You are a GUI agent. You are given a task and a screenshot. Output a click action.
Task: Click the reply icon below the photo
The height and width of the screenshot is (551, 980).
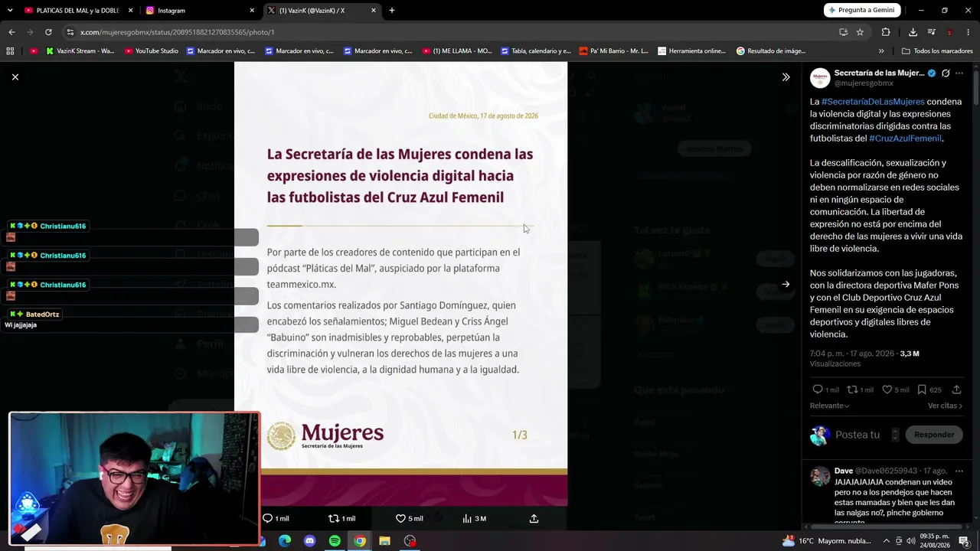[x=267, y=518]
